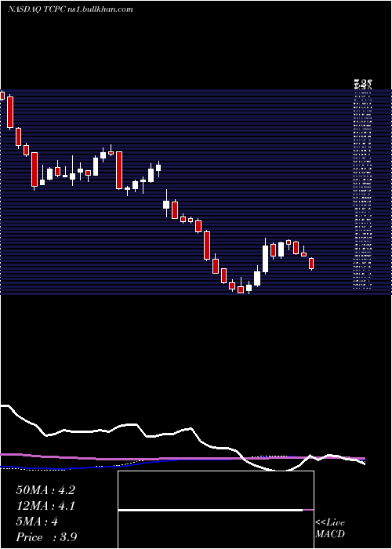Click the 5MA : 4 label
The width and height of the screenshot is (392, 549).
point(37,522)
